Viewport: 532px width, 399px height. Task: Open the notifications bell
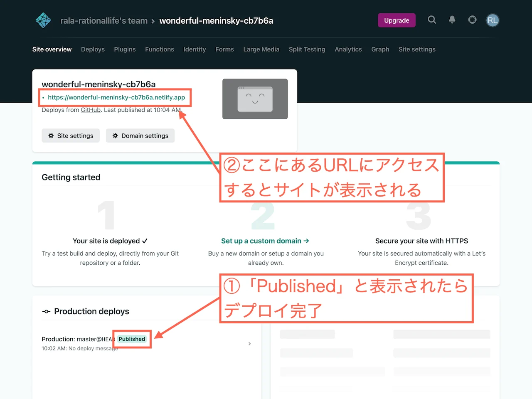tap(452, 20)
